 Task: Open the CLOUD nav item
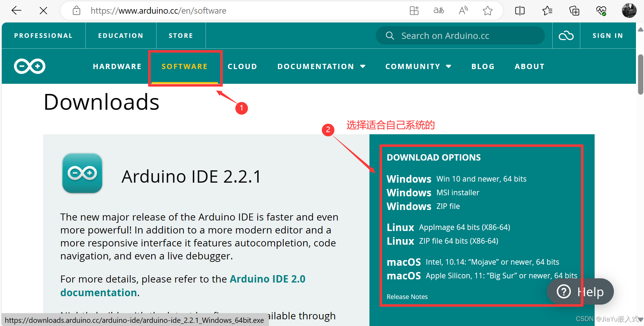click(242, 66)
